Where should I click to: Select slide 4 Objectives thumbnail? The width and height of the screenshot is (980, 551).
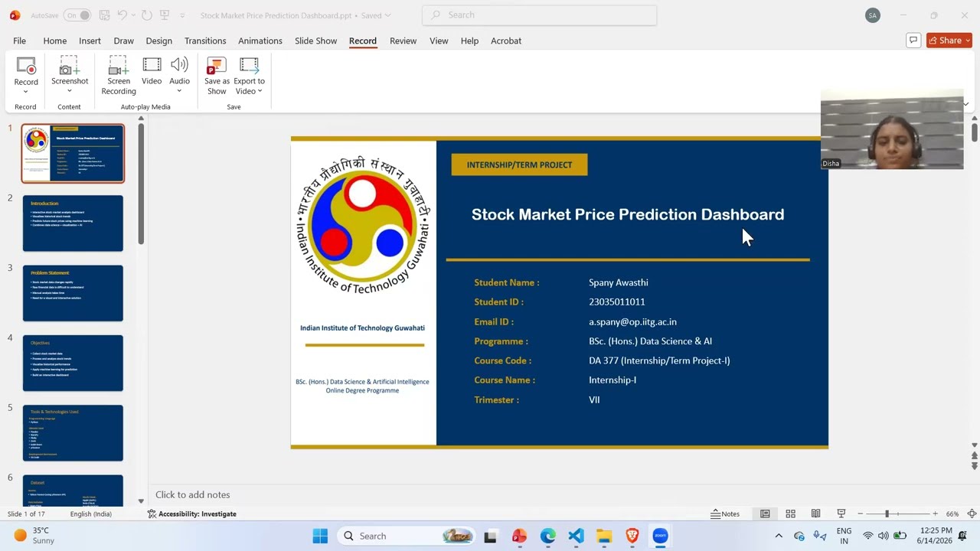pyautogui.click(x=73, y=364)
